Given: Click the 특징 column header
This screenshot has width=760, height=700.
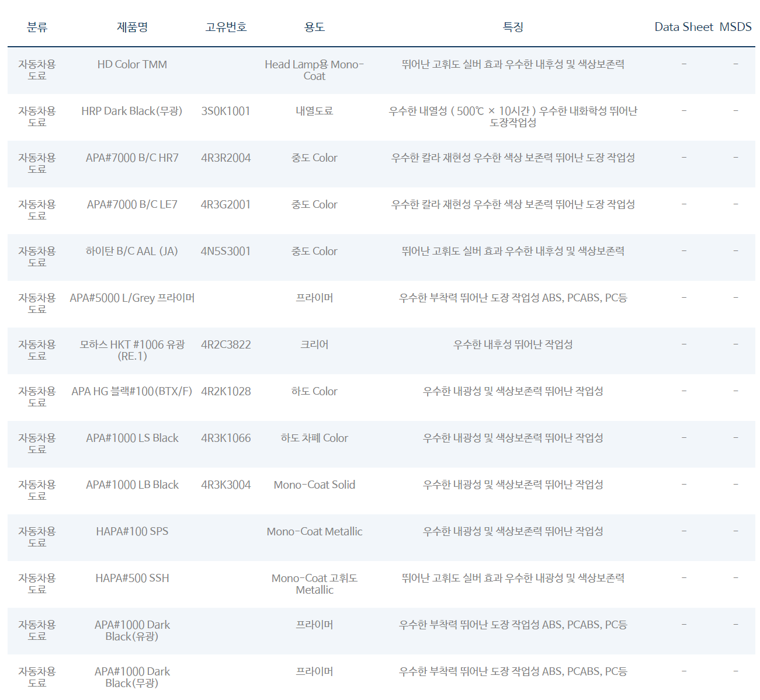Looking at the screenshot, I should [x=513, y=27].
